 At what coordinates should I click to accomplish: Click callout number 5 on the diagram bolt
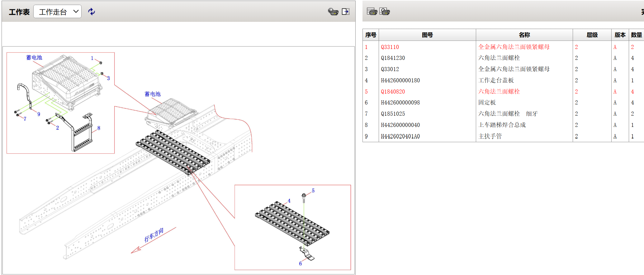pos(313,191)
